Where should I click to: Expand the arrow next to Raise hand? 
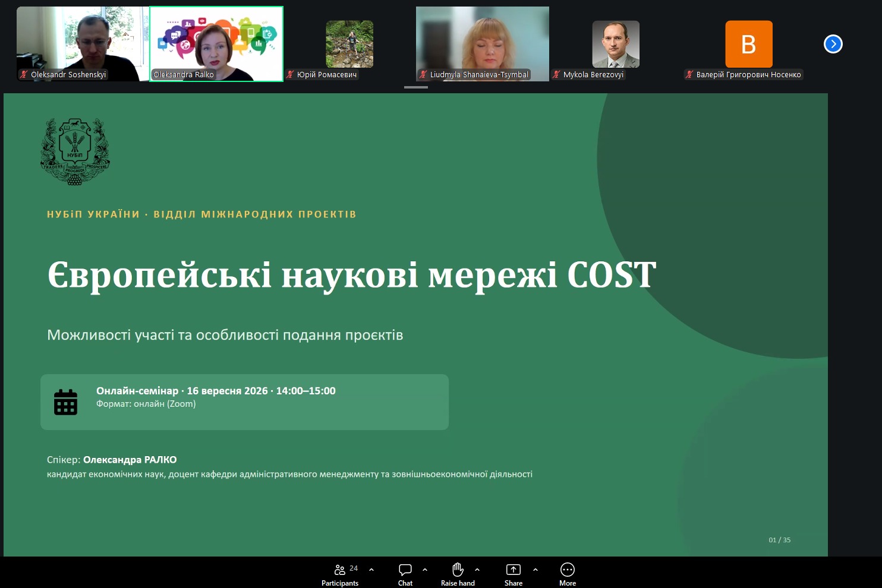point(477,570)
